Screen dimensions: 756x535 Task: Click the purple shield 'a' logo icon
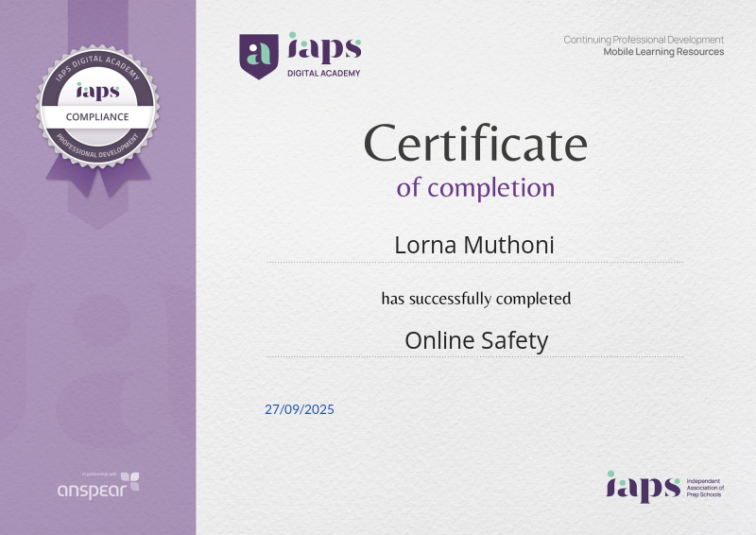[x=258, y=54]
